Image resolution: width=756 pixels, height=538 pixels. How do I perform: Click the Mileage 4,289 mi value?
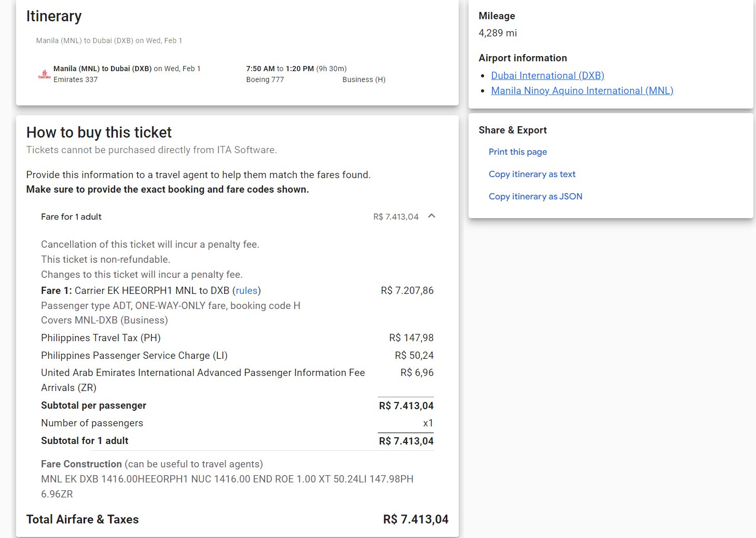(x=497, y=33)
